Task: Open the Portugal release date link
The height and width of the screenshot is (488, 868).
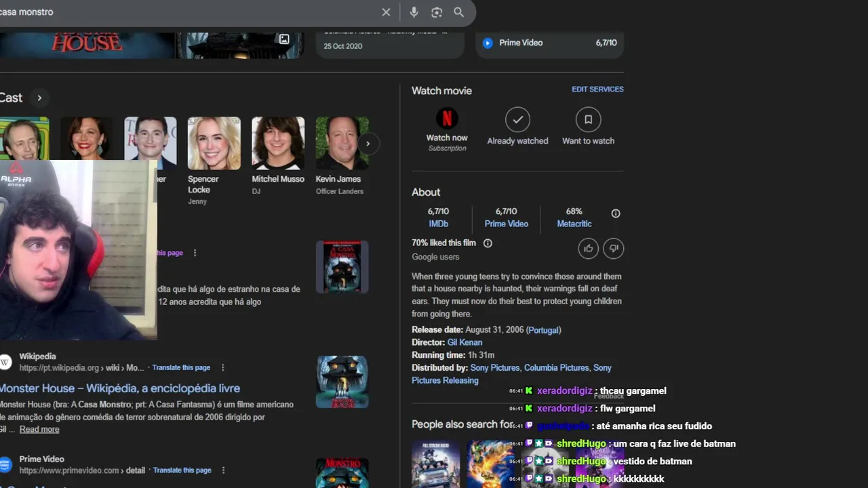Action: 544,330
